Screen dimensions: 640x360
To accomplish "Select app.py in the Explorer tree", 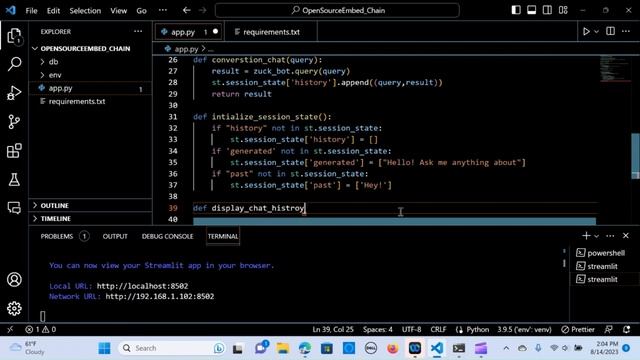I will (x=90, y=88).
